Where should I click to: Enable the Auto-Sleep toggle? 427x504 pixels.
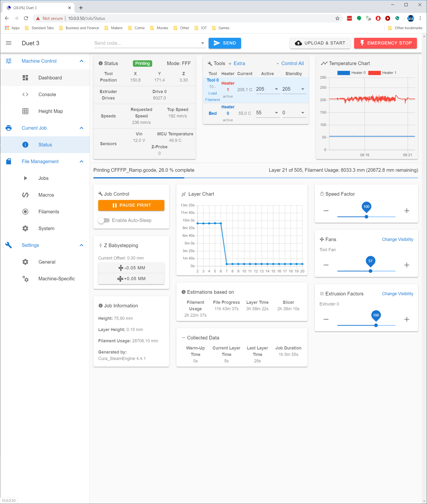104,220
